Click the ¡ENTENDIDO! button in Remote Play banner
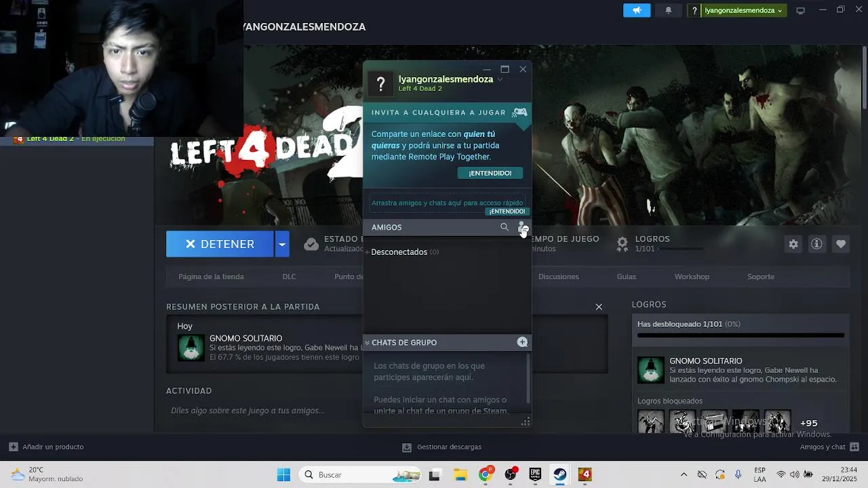868x488 pixels. [x=490, y=173]
